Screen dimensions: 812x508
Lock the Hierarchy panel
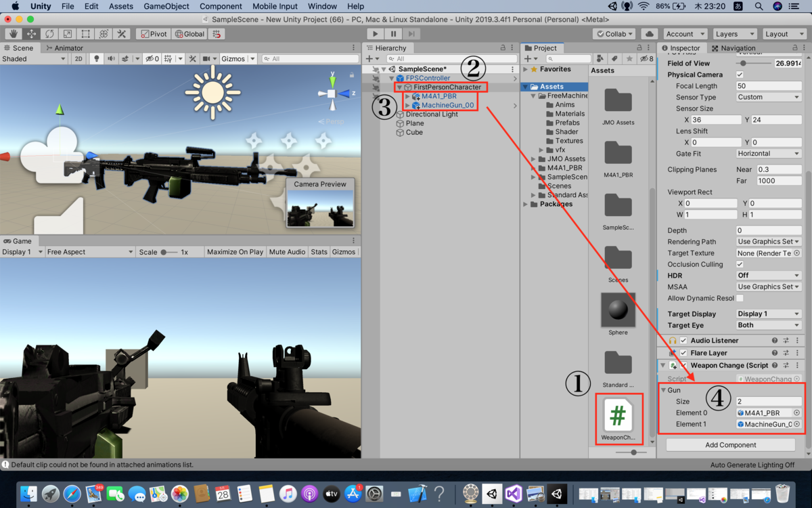coord(503,47)
